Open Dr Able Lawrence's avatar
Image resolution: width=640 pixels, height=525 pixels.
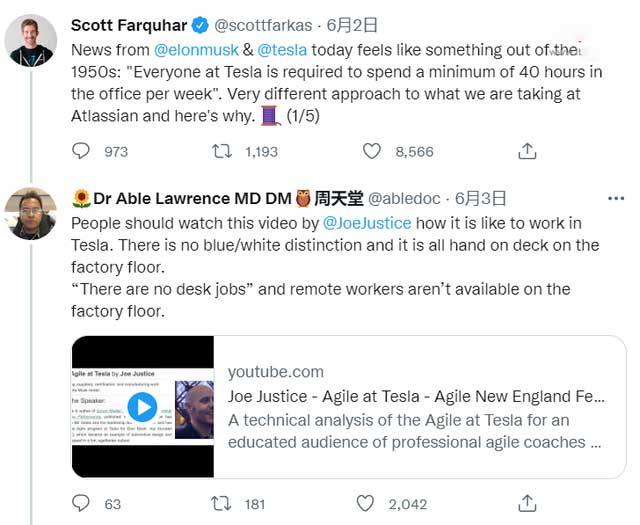click(x=30, y=213)
